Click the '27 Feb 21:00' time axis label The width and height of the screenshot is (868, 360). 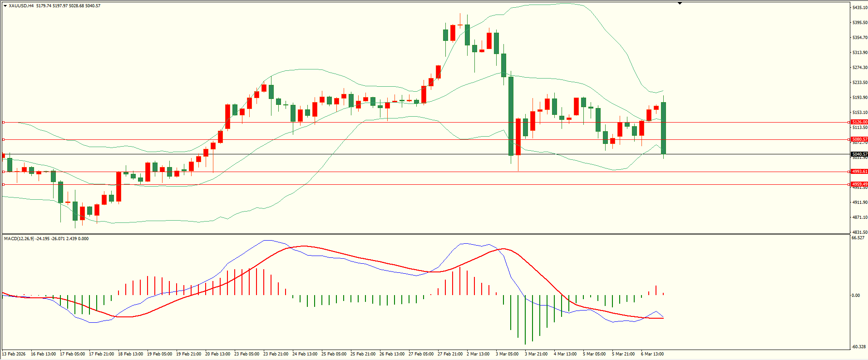pos(450,354)
